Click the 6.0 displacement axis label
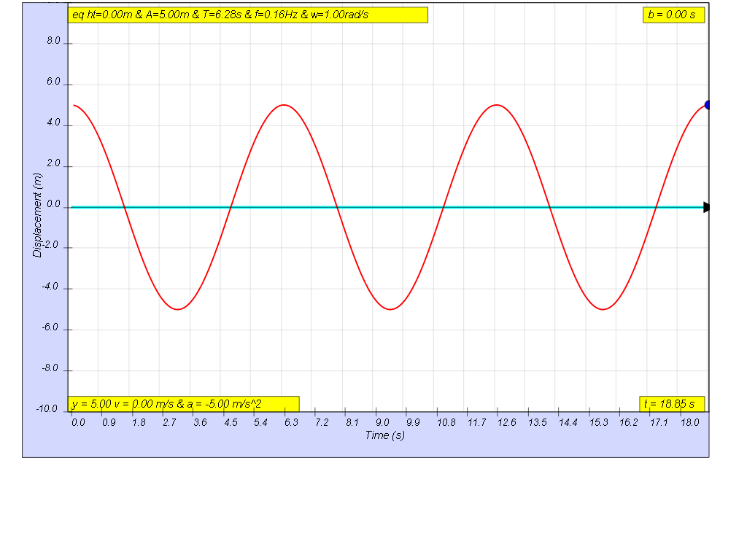747x560 pixels. click(x=54, y=82)
